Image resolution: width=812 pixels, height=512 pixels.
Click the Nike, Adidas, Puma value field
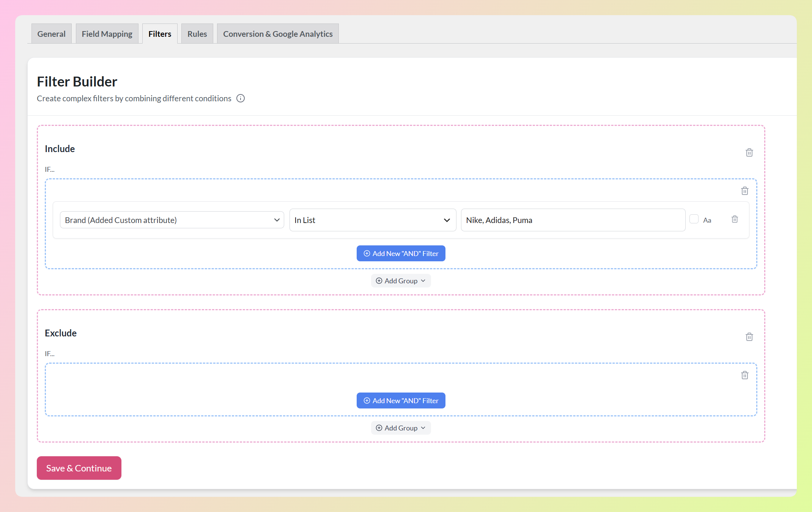pos(573,220)
